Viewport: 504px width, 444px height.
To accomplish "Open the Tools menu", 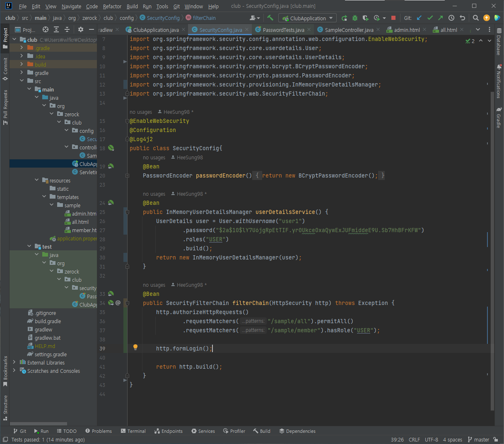I will pos(162,6).
